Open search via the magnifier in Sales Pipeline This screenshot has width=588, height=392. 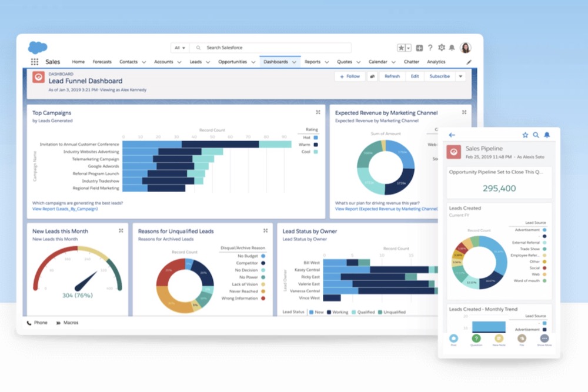click(x=536, y=135)
